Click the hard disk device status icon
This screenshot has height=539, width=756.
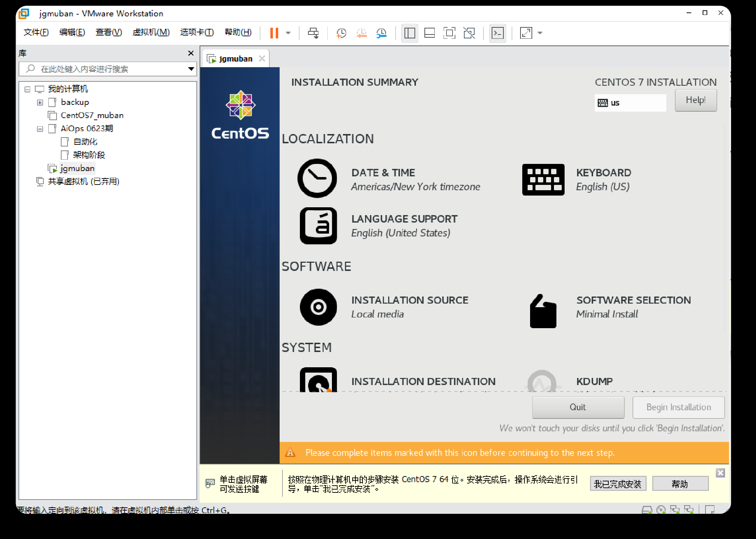(x=647, y=510)
